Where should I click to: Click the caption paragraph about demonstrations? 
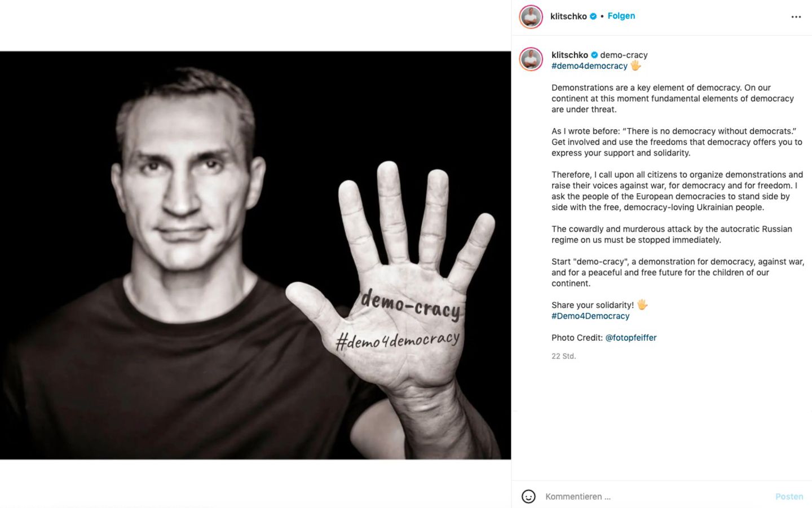pyautogui.click(x=672, y=99)
